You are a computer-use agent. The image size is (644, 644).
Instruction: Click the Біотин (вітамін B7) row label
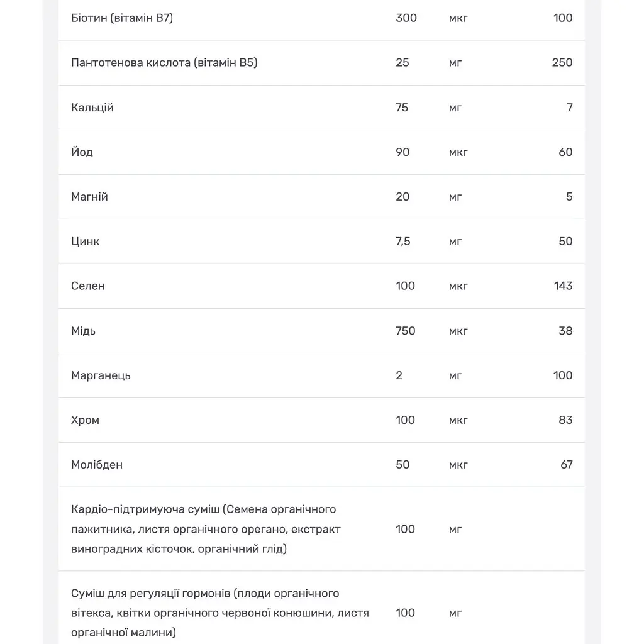pyautogui.click(x=122, y=18)
